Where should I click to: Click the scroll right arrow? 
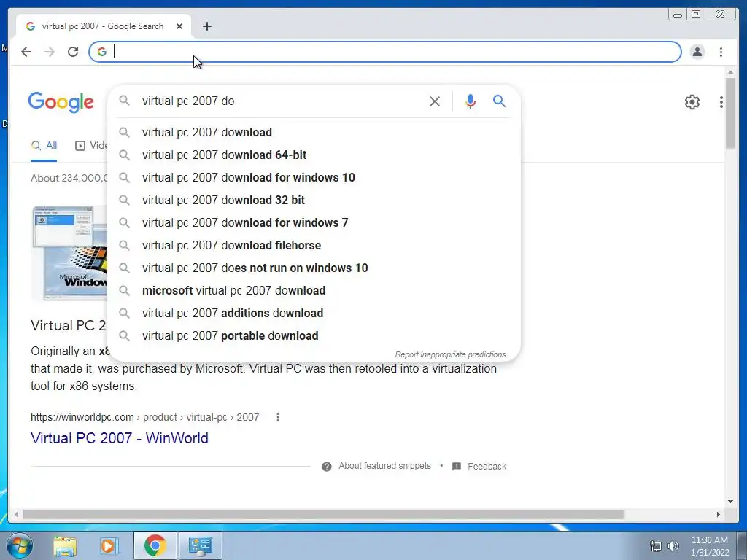[x=719, y=514]
